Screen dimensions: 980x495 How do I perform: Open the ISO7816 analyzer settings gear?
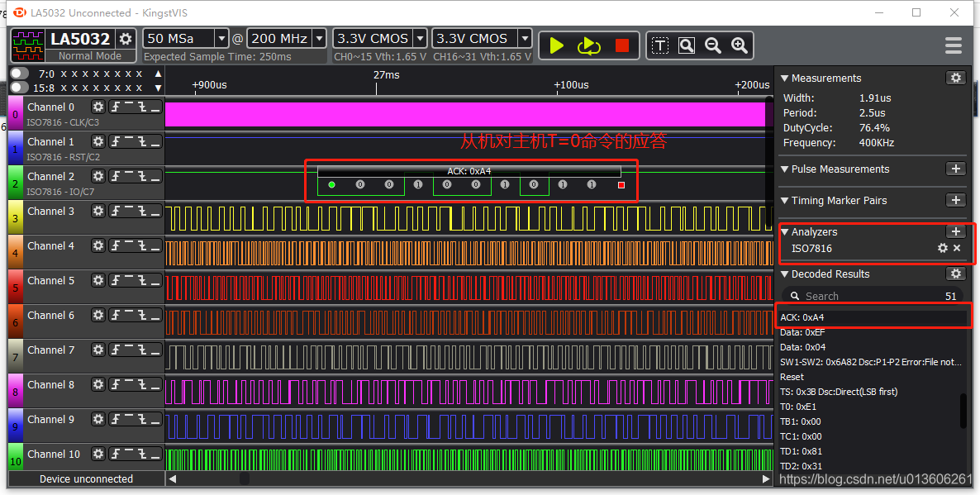pyautogui.click(x=943, y=248)
